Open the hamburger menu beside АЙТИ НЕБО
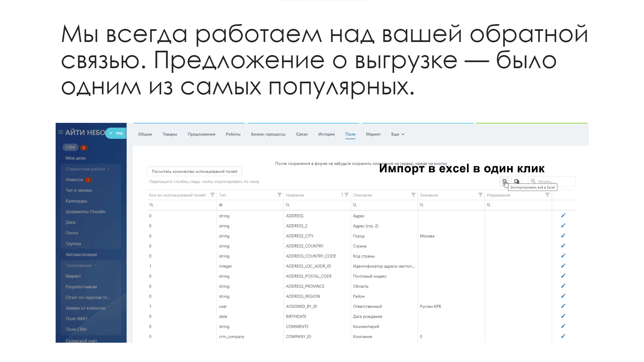This screenshot has height=362, width=644. click(x=61, y=132)
